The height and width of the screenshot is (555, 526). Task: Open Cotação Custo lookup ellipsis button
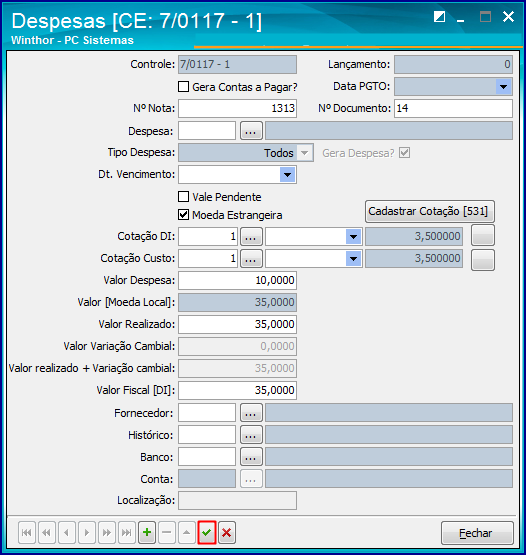click(251, 258)
